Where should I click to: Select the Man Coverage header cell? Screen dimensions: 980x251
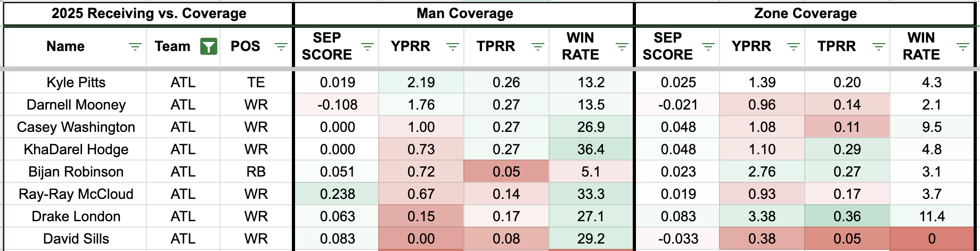coord(464,13)
